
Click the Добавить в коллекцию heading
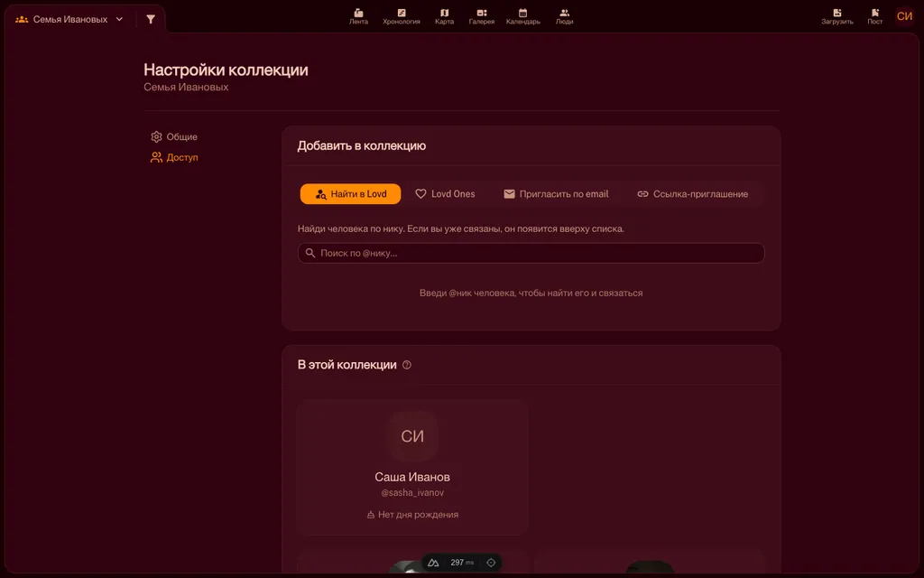(x=361, y=145)
